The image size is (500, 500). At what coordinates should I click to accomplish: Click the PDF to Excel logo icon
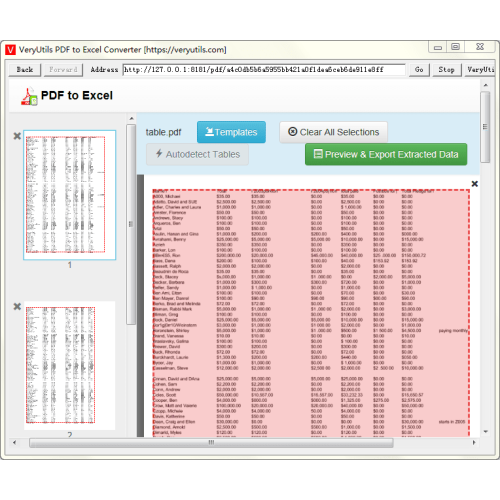pyautogui.click(x=29, y=96)
